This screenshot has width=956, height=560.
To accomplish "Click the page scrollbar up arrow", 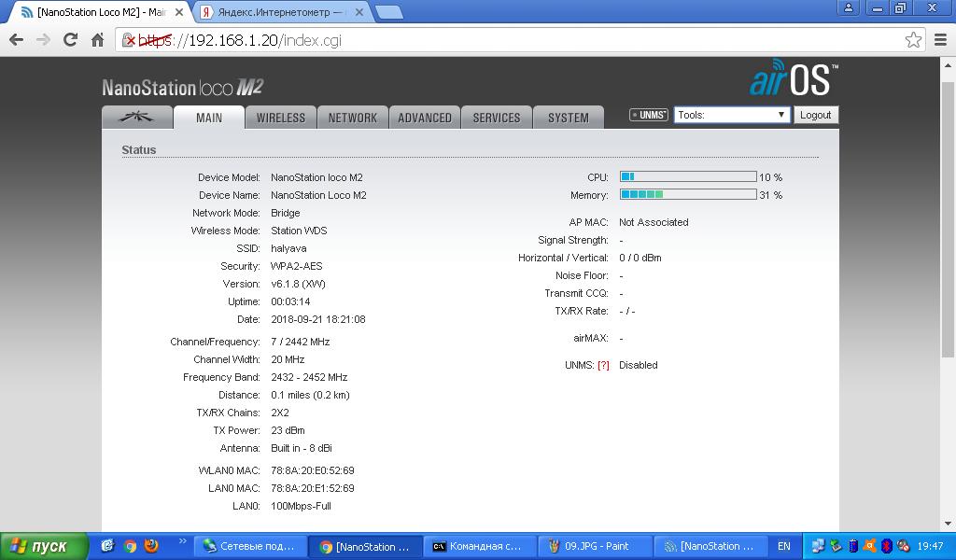I will tap(948, 64).
